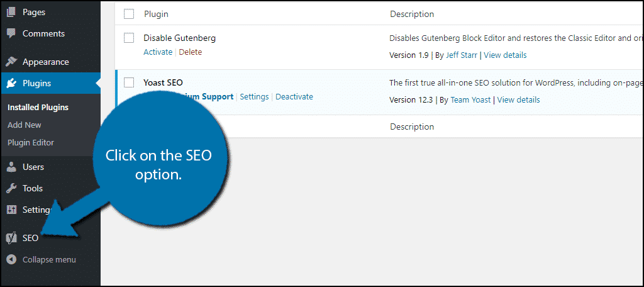The height and width of the screenshot is (287, 644).
Task: Open the Plugin Editor submenu
Action: 31,143
